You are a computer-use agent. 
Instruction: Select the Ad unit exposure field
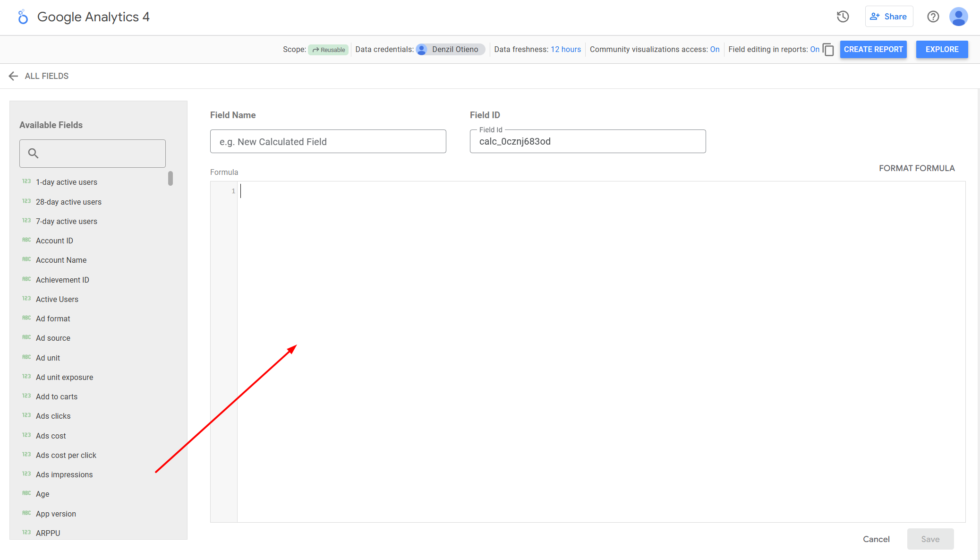tap(65, 377)
